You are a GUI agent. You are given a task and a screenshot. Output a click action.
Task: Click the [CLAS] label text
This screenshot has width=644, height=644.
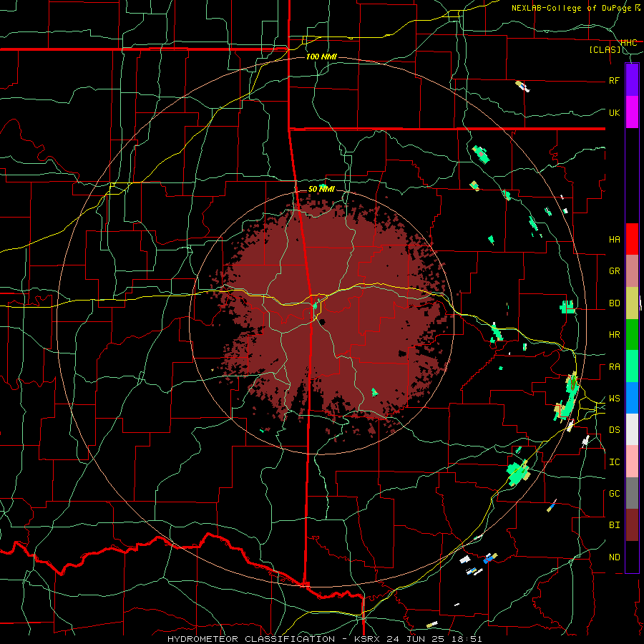[605, 49]
